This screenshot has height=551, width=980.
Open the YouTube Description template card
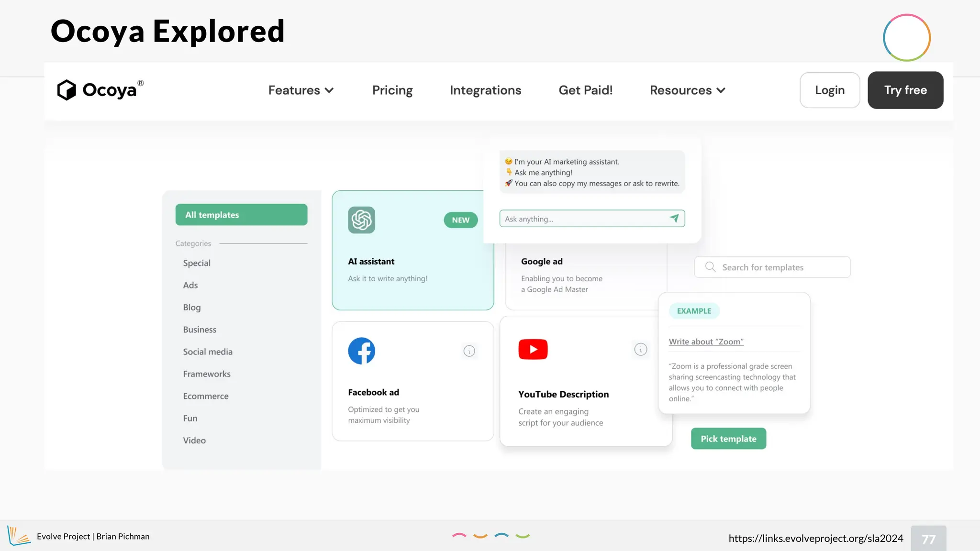click(586, 381)
